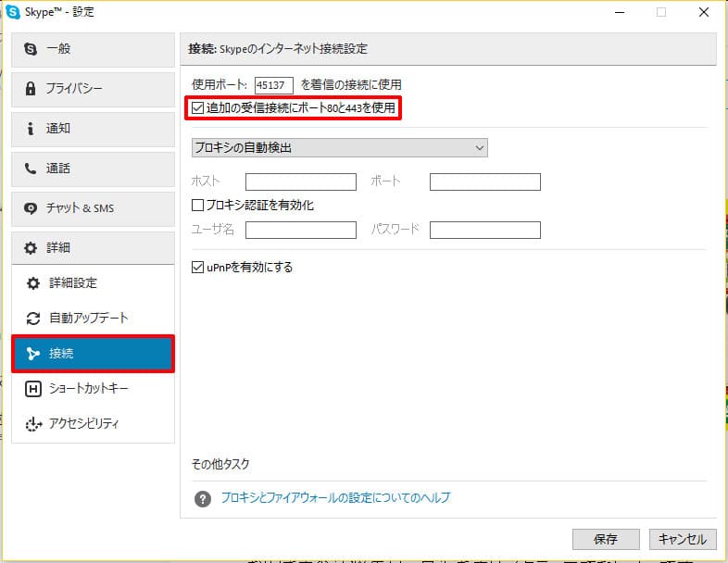Click the 保存 button
728x563 pixels.
click(606, 539)
